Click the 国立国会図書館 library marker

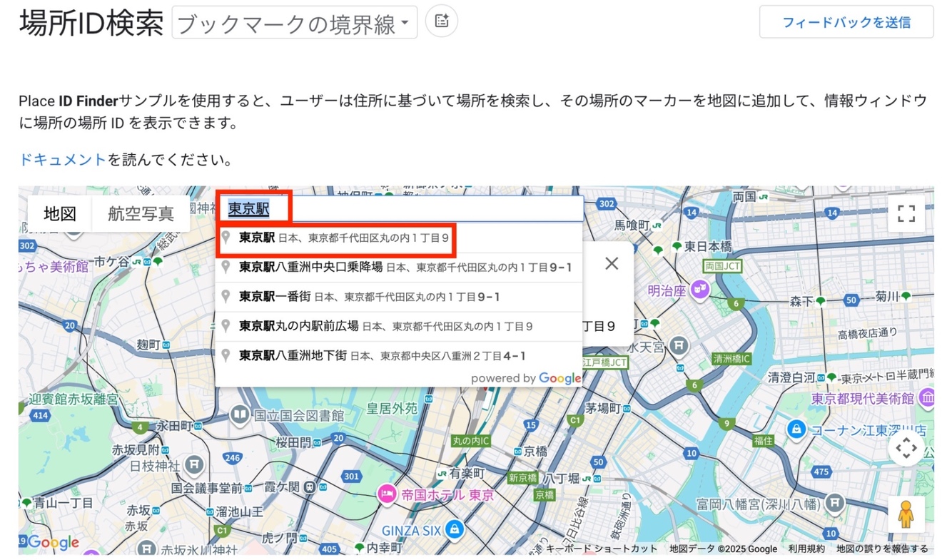pyautogui.click(x=240, y=414)
